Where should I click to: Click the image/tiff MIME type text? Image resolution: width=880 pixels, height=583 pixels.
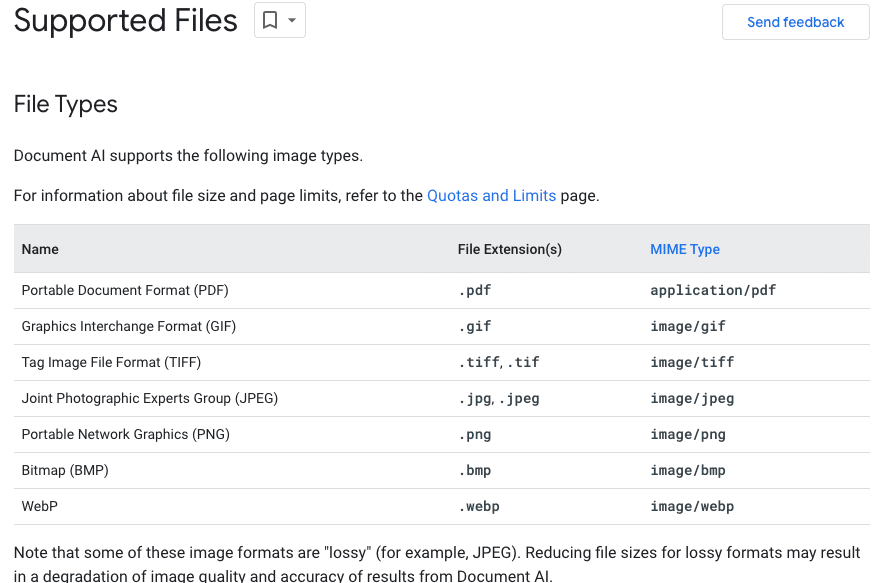692,362
